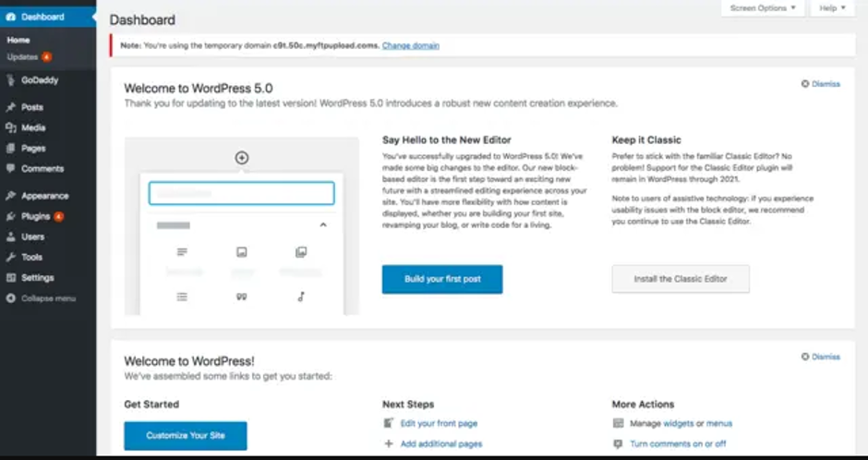Dismiss the WordPress 5.0 welcome panel
Viewport: 868px width, 460px height.
coord(820,84)
